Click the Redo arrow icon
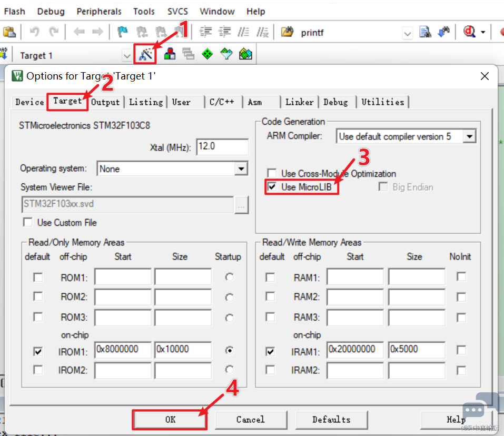 pos(54,32)
